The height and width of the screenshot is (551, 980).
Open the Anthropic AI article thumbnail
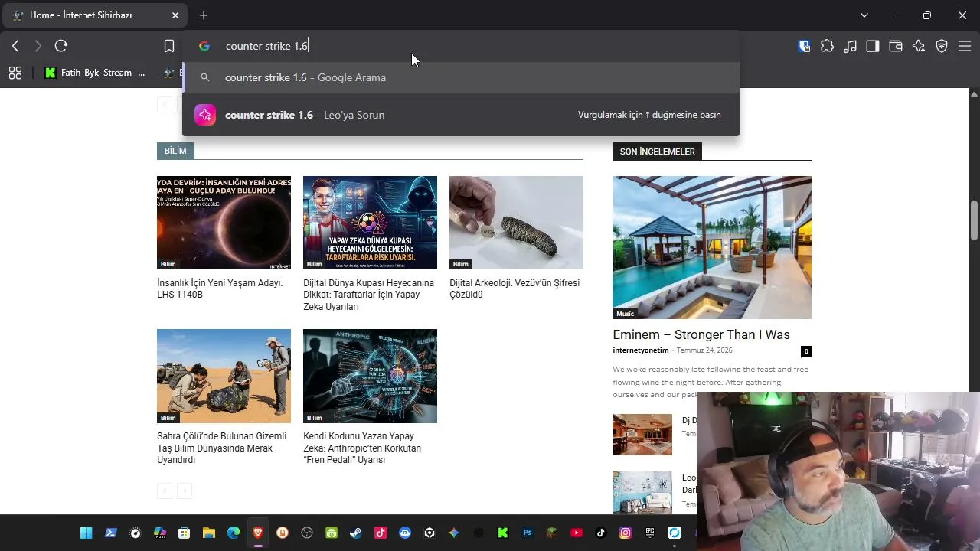coord(370,376)
